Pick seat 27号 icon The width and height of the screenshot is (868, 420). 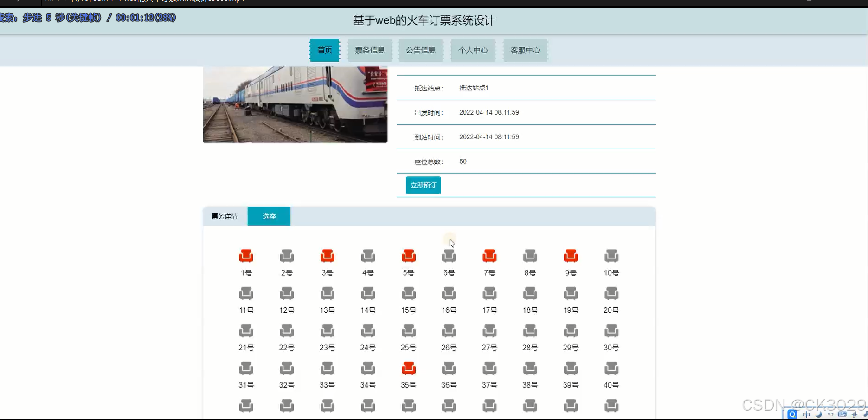click(x=489, y=331)
